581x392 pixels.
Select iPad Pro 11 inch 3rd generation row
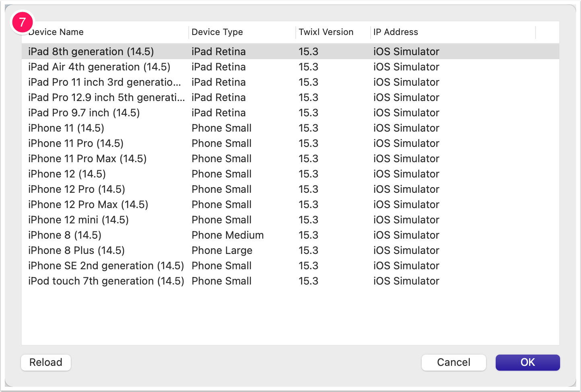pos(290,82)
